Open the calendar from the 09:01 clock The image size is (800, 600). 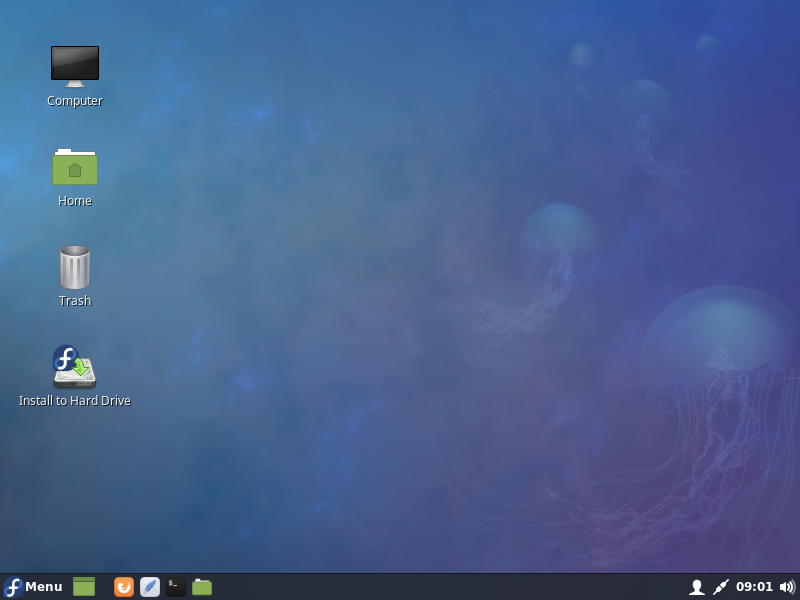tap(754, 587)
